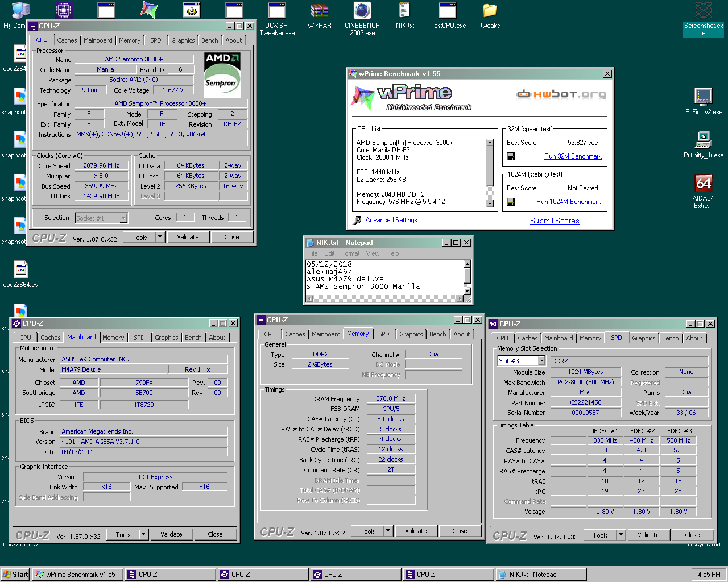Image resolution: width=728 pixels, height=582 pixels.
Task: Click the Notepad line 'alexmaj467'
Action: click(x=329, y=272)
